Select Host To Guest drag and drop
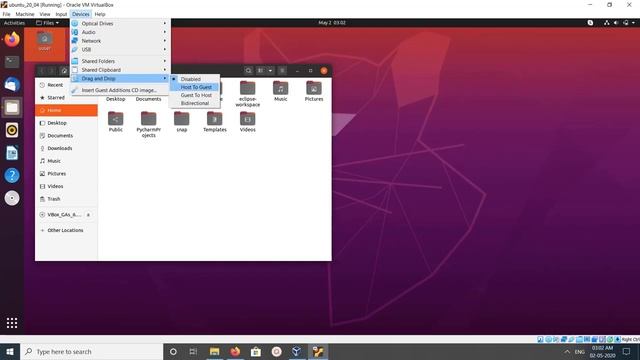The width and height of the screenshot is (640, 360). point(195,87)
